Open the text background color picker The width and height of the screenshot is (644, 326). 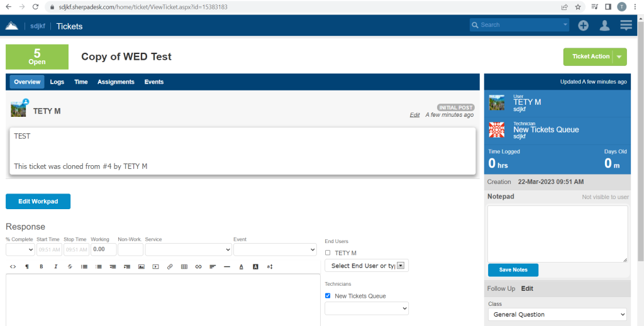[255, 266]
